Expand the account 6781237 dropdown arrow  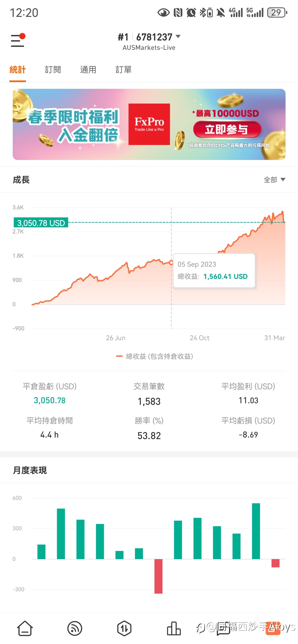click(x=178, y=36)
